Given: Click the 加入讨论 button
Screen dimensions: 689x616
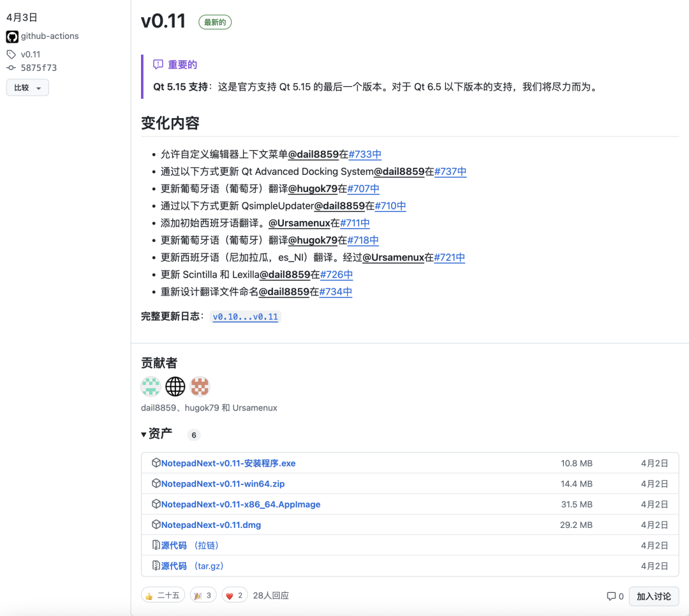Looking at the screenshot, I should tap(653, 596).
